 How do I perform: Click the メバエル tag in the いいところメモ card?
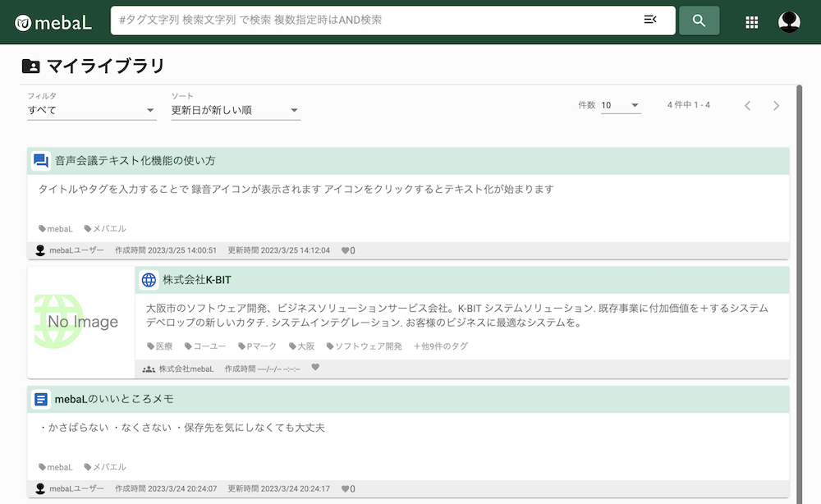105,467
